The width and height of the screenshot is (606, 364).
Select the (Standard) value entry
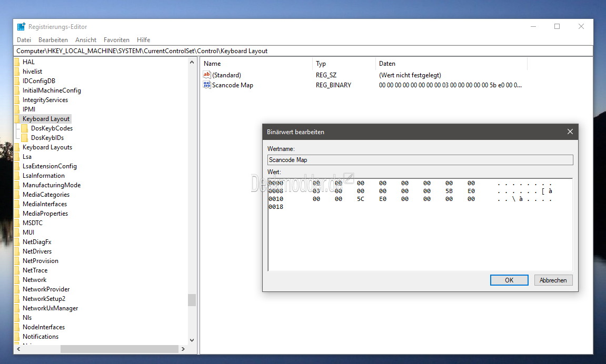pos(226,75)
